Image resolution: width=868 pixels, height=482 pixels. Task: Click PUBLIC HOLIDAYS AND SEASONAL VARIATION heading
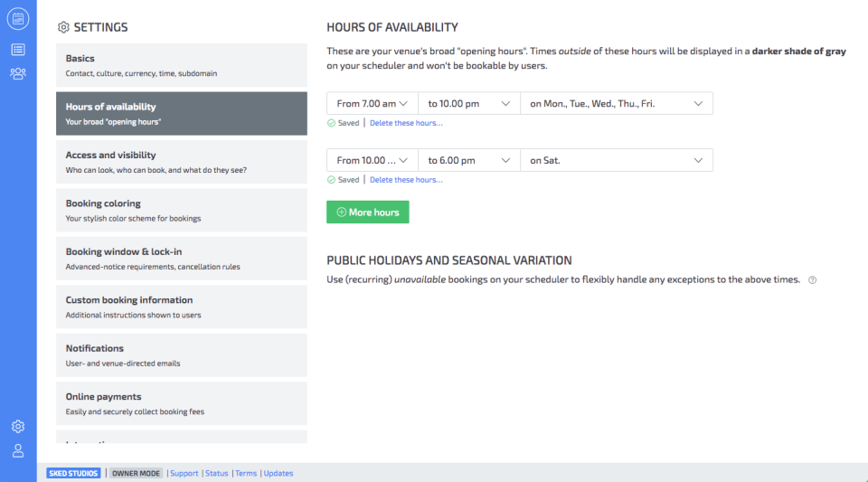[x=449, y=260]
